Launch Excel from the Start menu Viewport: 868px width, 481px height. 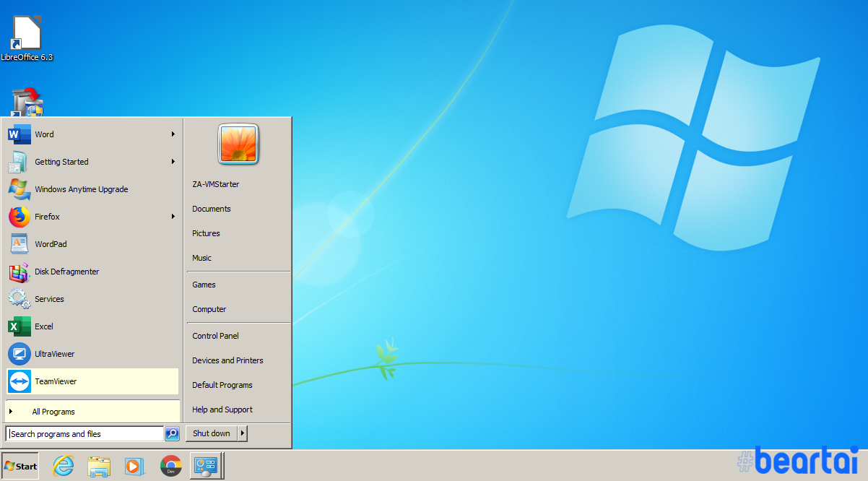click(92, 326)
